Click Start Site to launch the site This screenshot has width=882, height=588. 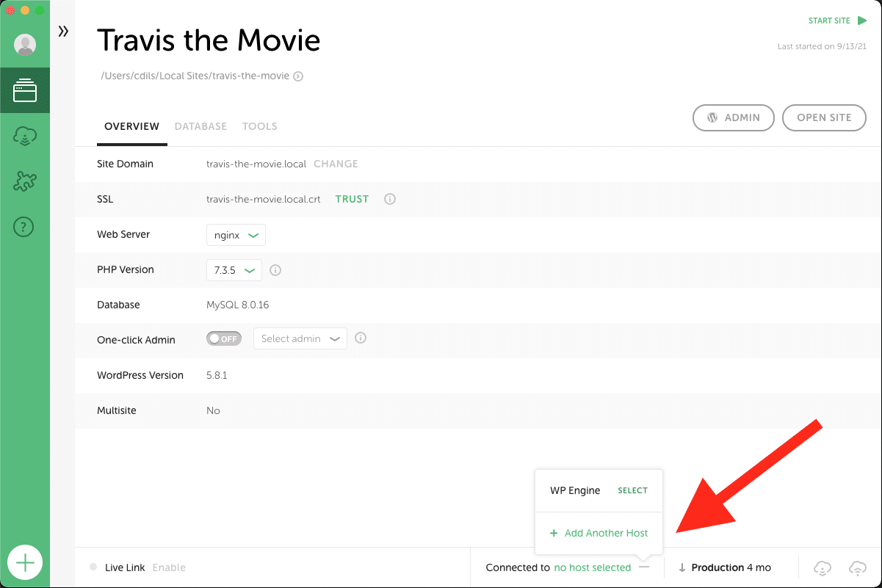(x=831, y=21)
